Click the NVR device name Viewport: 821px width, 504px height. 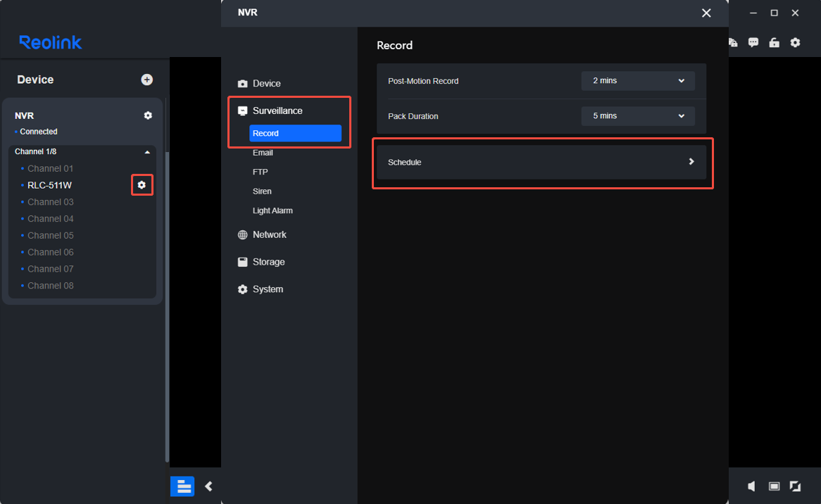pos(24,115)
